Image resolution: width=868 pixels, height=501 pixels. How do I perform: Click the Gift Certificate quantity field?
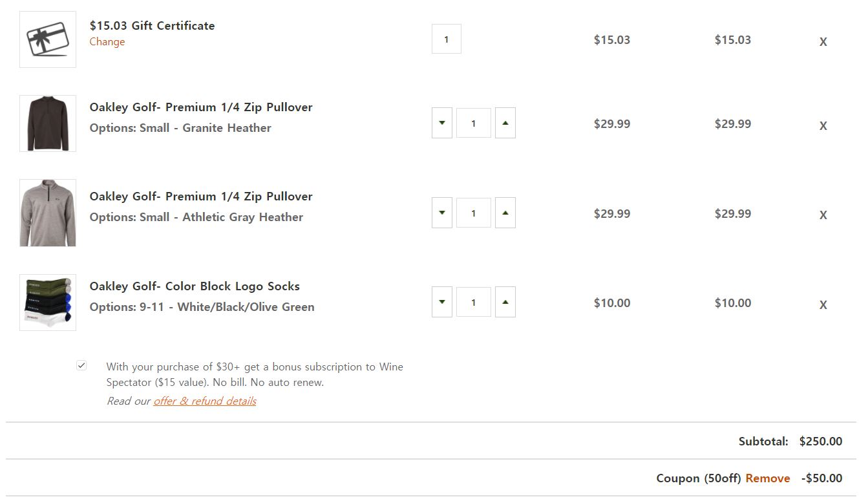click(447, 39)
